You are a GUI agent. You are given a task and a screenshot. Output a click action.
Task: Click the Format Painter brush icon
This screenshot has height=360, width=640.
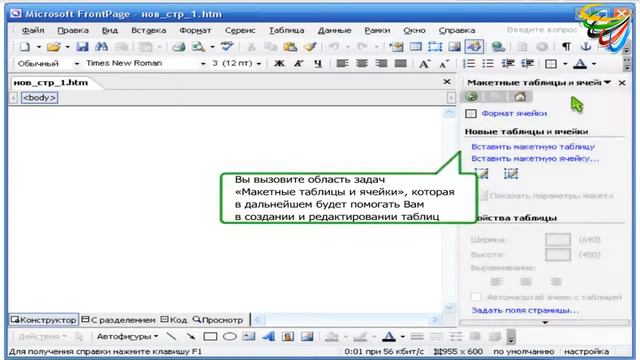pos(310,47)
